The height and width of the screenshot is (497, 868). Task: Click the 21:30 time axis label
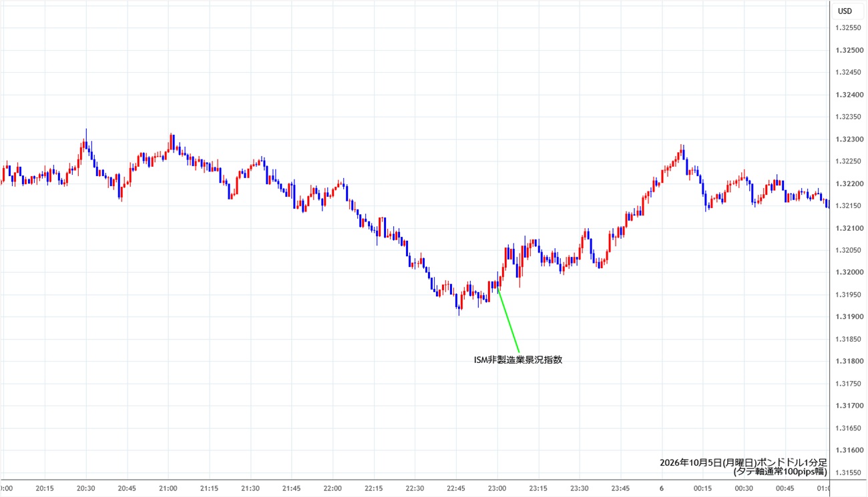click(x=250, y=488)
